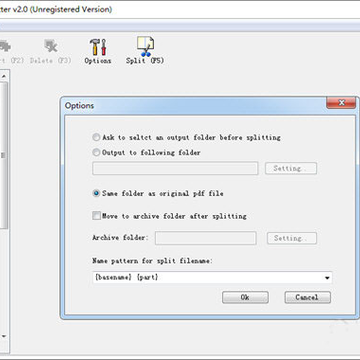Click the Options dialog title text
The width and height of the screenshot is (360, 360).
(79, 106)
